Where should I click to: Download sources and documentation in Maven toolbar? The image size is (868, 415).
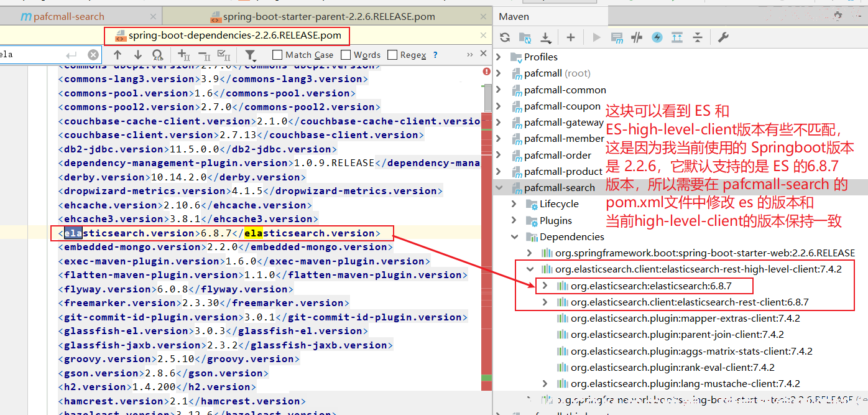(546, 38)
